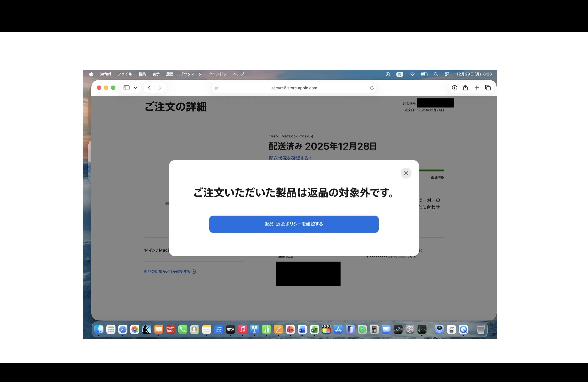This screenshot has width=588, height=382.
Task: Click the Now Playing menu bar icon
Action: point(388,74)
